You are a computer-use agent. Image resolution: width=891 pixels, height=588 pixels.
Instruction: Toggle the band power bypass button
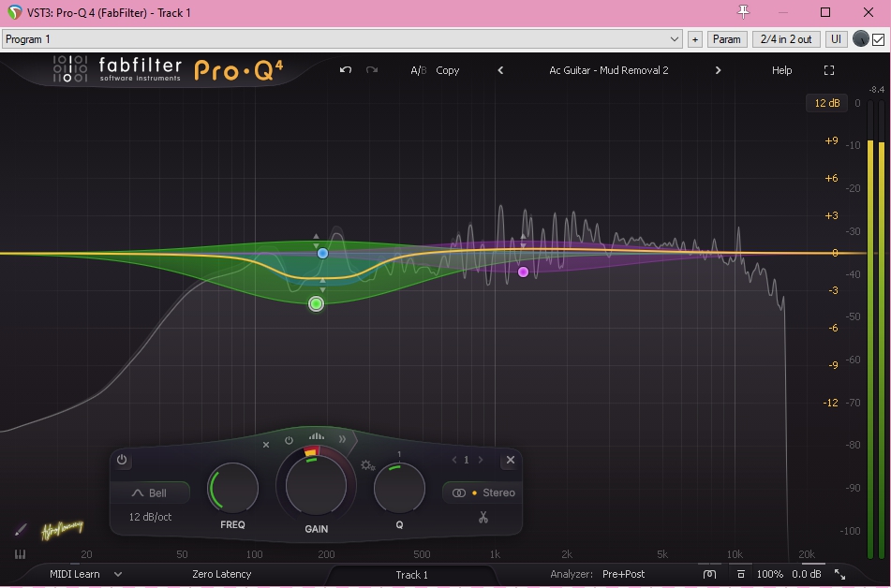pos(122,460)
